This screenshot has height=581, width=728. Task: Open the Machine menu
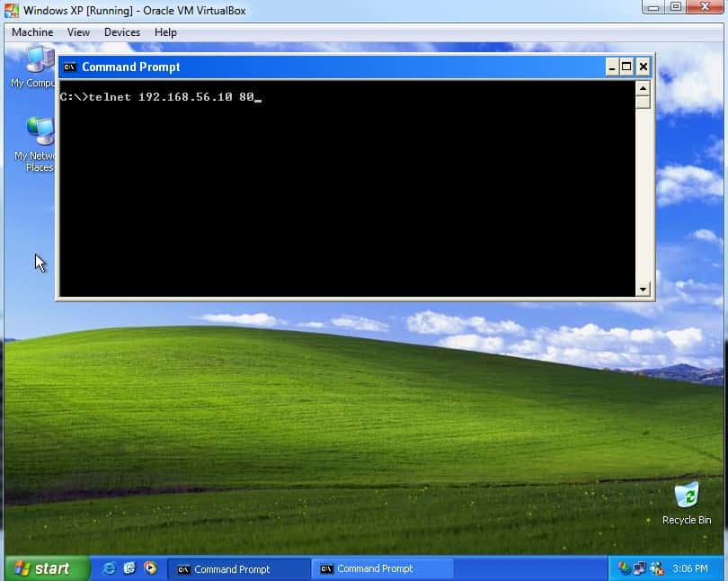(32, 32)
